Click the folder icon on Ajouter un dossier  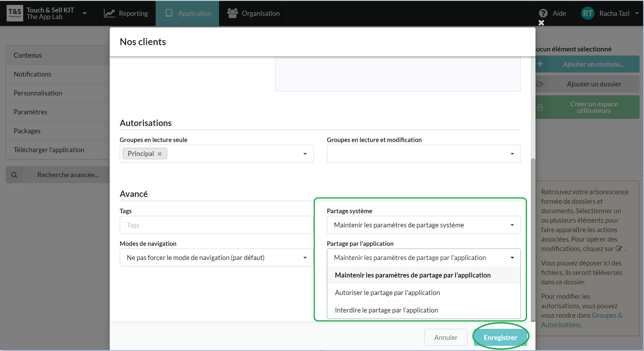540,84
